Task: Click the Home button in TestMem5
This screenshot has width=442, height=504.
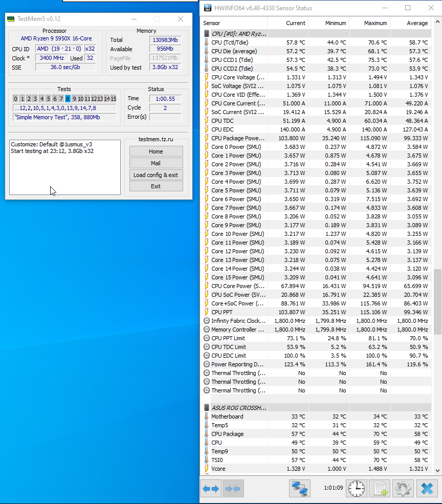Action: coord(156,151)
